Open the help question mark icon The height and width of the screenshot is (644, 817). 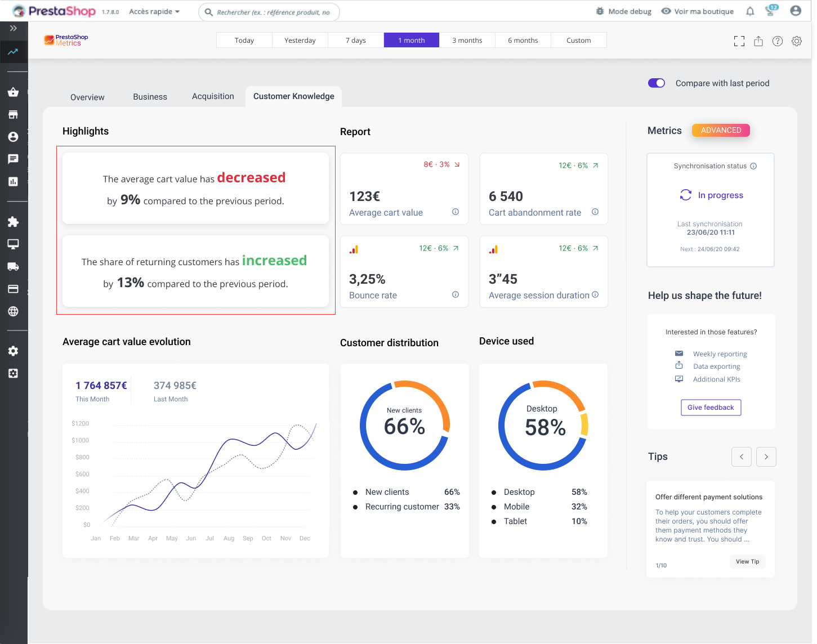[x=778, y=41]
